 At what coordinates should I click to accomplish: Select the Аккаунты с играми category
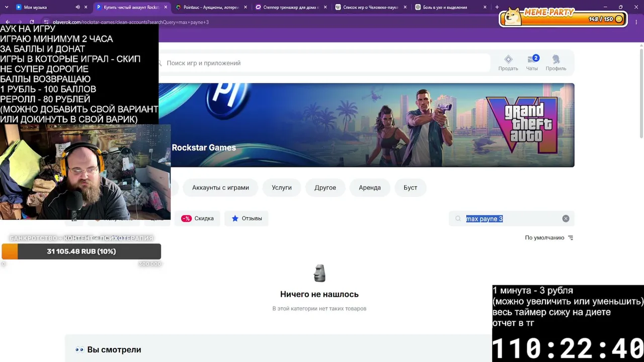click(x=220, y=188)
